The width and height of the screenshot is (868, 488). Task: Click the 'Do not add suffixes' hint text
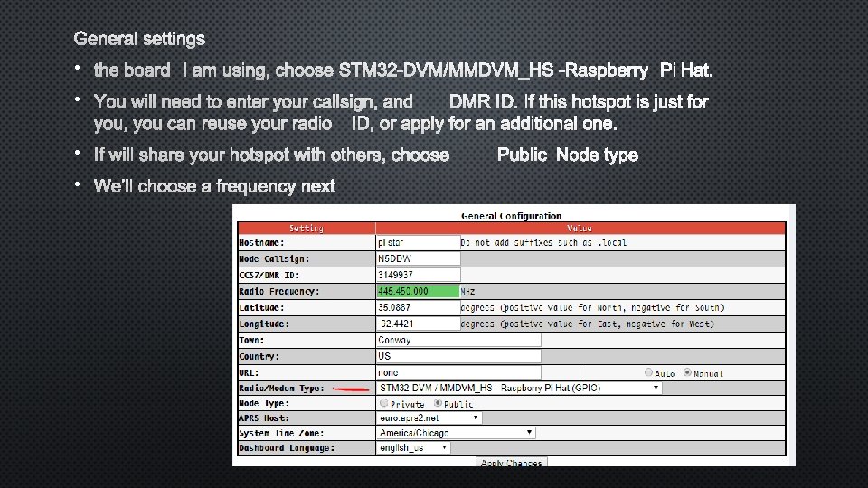[543, 242]
